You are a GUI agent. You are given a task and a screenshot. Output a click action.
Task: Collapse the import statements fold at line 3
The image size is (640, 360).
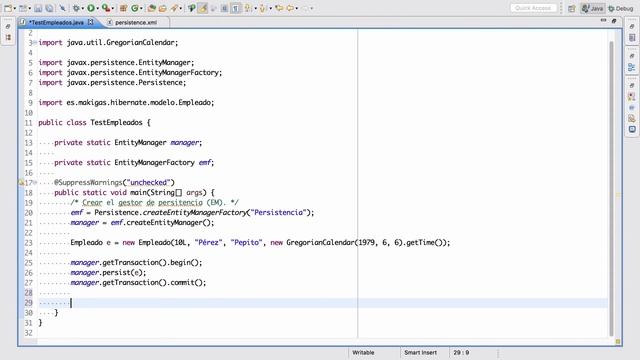pyautogui.click(x=35, y=42)
